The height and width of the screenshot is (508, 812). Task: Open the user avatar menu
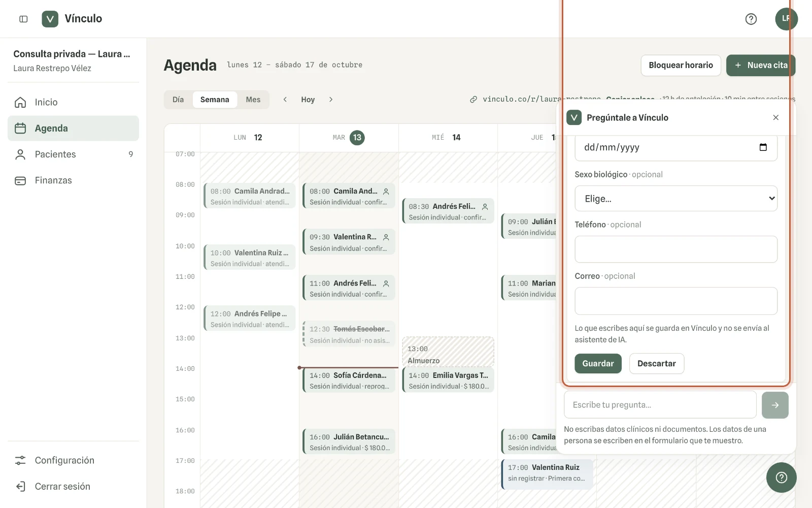(786, 19)
